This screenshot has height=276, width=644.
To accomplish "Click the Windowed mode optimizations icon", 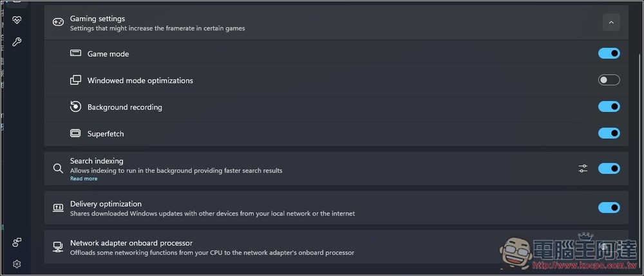I will 75,80.
